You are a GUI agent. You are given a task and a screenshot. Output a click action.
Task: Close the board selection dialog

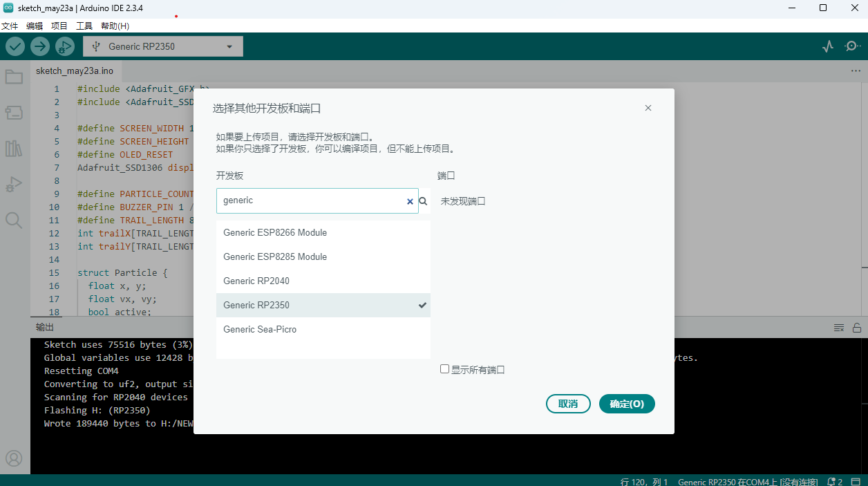(648, 108)
